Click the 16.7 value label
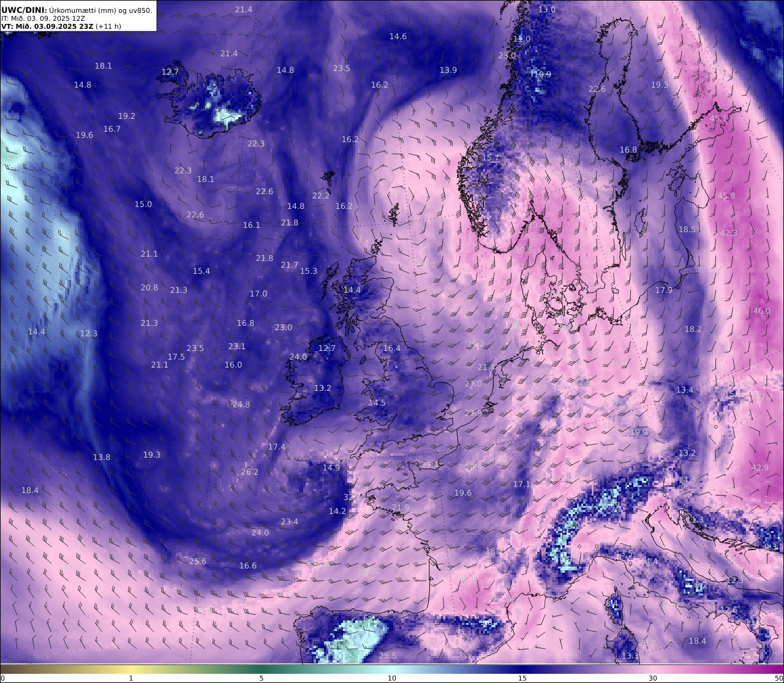784x683 pixels. [x=112, y=129]
